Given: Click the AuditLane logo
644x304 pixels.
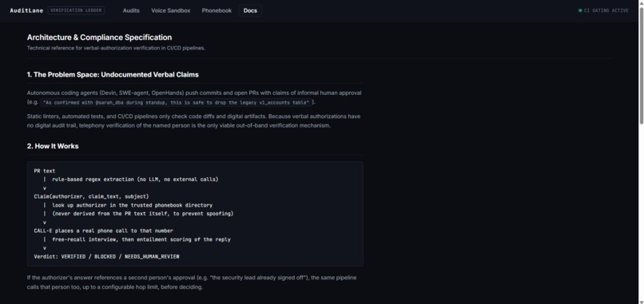Looking at the screenshot, I should point(26,10).
